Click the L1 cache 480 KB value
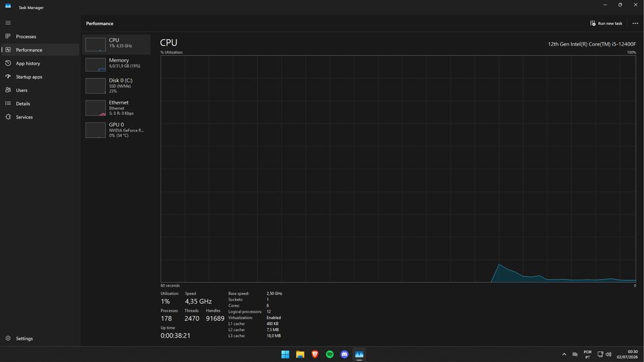 [272, 324]
